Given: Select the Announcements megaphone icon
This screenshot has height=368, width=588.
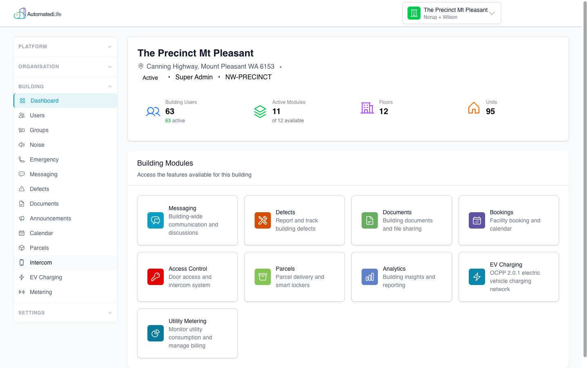Looking at the screenshot, I should pos(22,218).
